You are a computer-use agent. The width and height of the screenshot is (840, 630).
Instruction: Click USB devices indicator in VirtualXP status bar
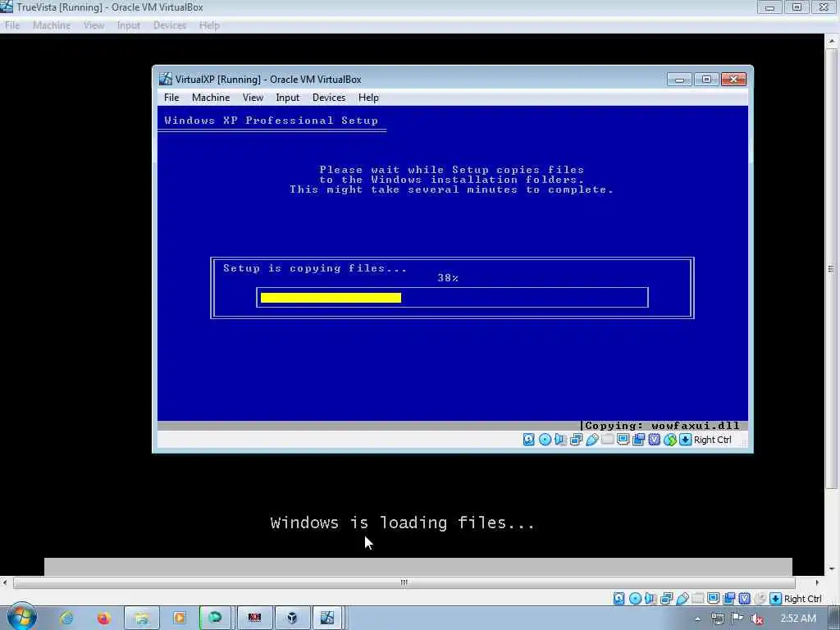pos(592,440)
